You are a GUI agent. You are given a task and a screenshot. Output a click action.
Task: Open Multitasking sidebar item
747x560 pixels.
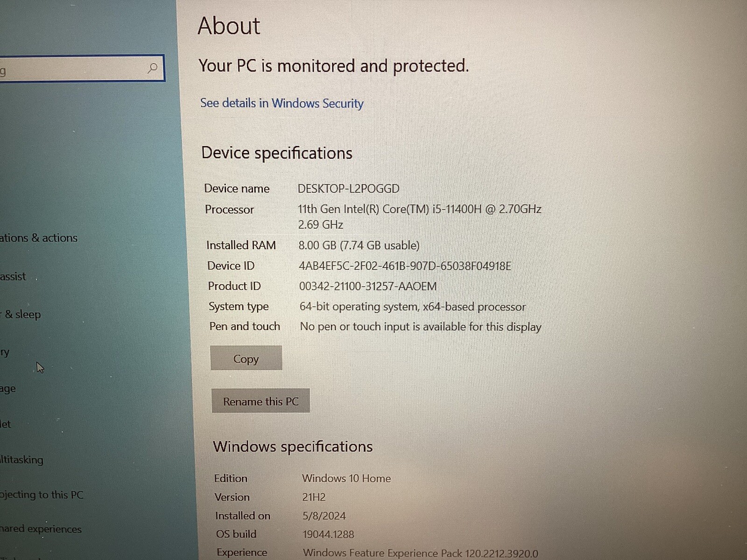(x=21, y=460)
